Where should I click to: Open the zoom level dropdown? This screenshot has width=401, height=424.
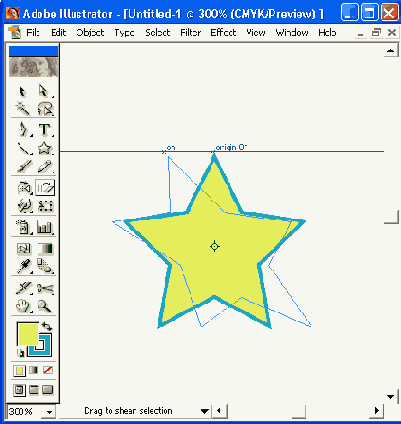pos(49,412)
